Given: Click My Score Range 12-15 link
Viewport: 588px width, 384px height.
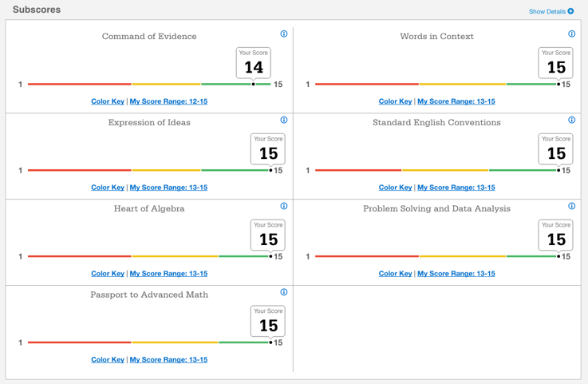Looking at the screenshot, I should point(168,101).
